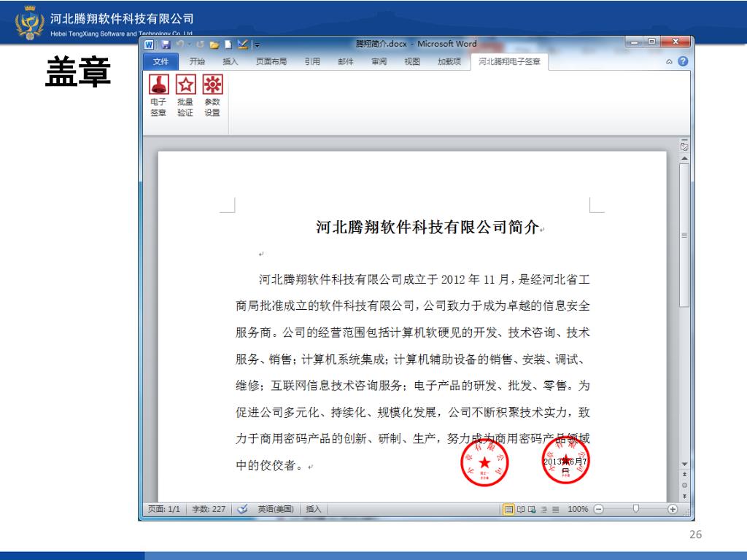Switch to Draft view
747x560 pixels.
pyautogui.click(x=555, y=510)
